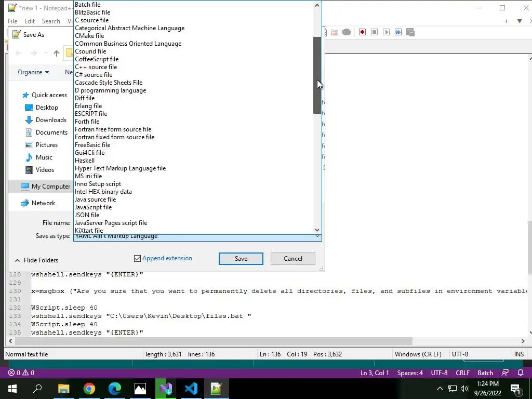
Task: Open Windows Start menu
Action: (x=12, y=389)
